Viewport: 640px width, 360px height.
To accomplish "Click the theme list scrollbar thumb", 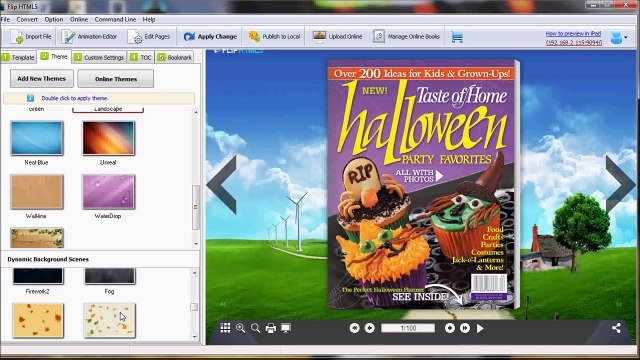I will (x=196, y=207).
